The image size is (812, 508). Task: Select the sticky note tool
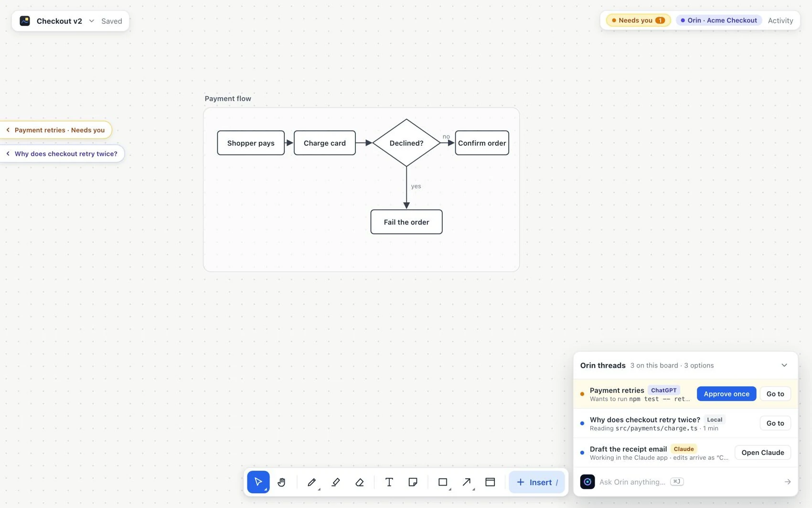click(x=413, y=482)
